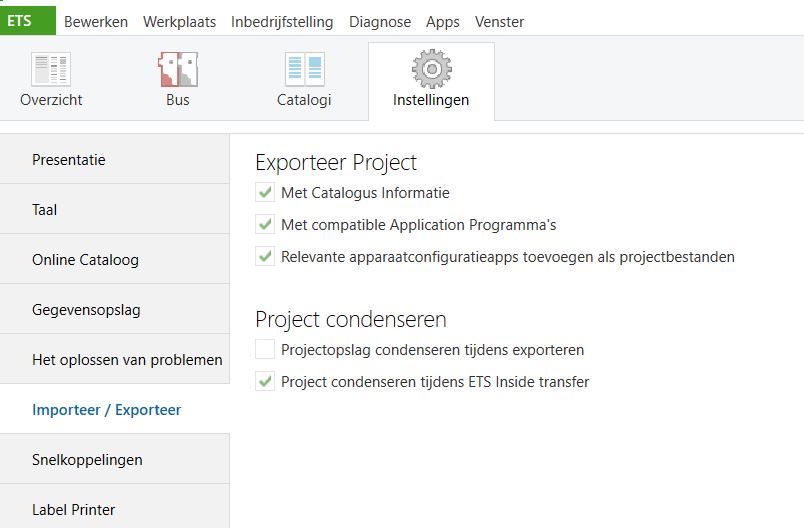
Task: Open the Overzicht tab icon
Action: 51,69
